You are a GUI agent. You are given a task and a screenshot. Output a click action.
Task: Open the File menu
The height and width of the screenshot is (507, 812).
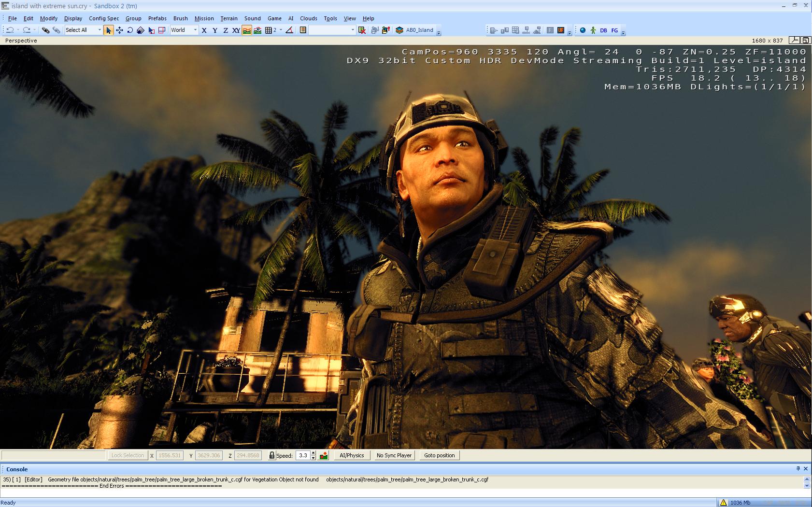click(x=13, y=18)
